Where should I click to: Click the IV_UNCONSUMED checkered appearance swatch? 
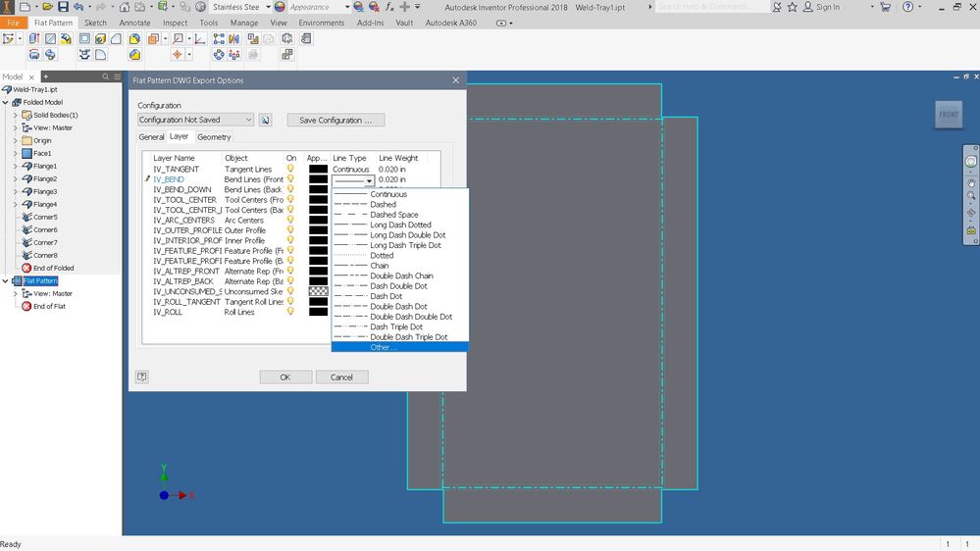pyautogui.click(x=318, y=292)
